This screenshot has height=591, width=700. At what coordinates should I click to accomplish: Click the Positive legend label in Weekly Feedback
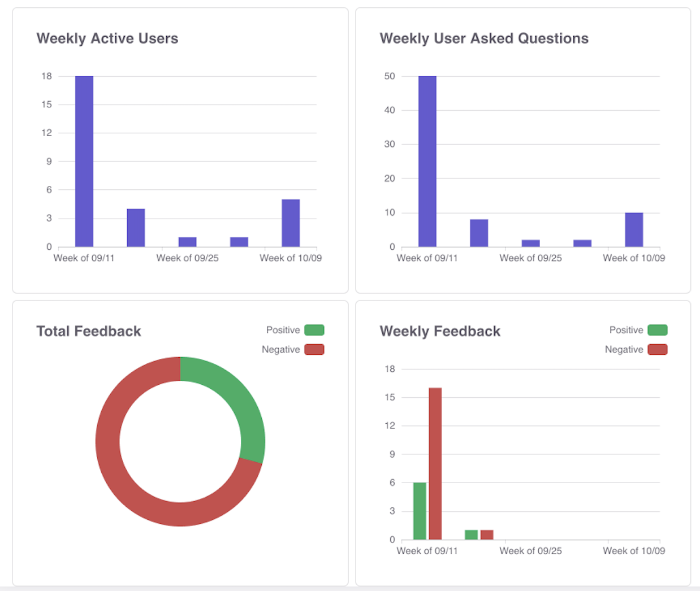click(x=626, y=330)
